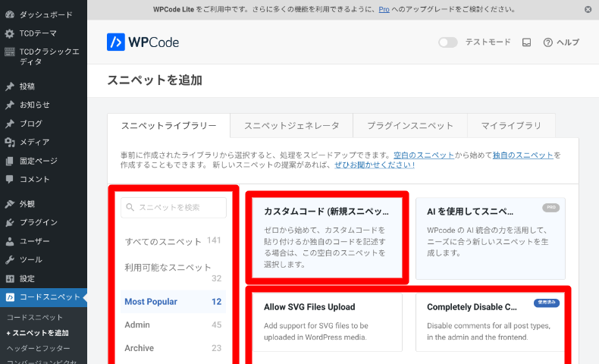Click the user icon next to ユーザー
Image resolution: width=599 pixels, height=364 pixels.
(x=10, y=241)
